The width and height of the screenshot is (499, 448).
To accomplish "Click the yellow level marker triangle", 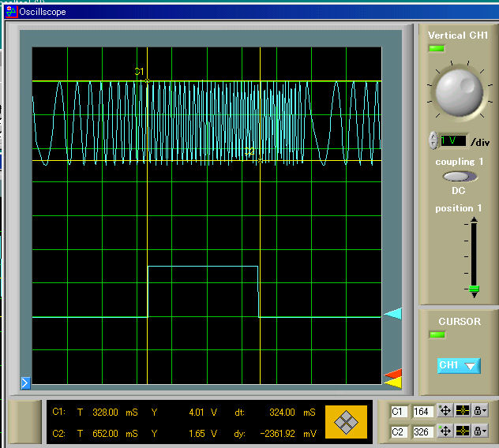I will tap(394, 383).
